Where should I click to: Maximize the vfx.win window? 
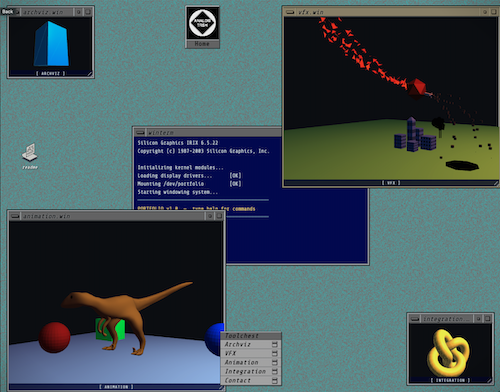click(494, 12)
